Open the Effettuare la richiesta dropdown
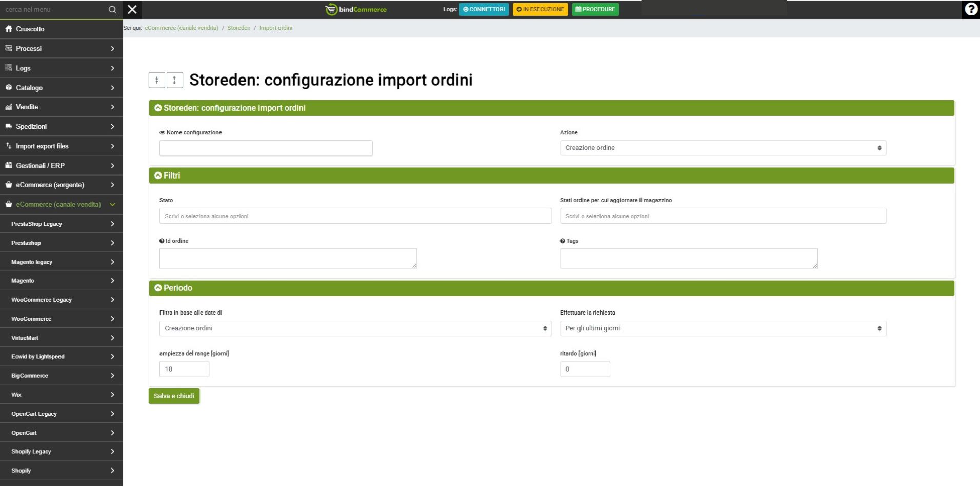The height and width of the screenshot is (487, 980). 723,328
